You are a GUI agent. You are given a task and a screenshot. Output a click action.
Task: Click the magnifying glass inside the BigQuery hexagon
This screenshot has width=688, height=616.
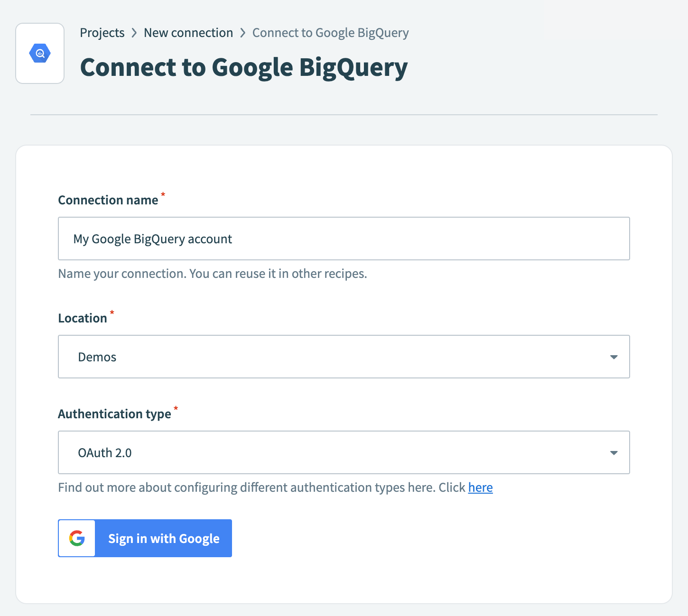coord(40,53)
